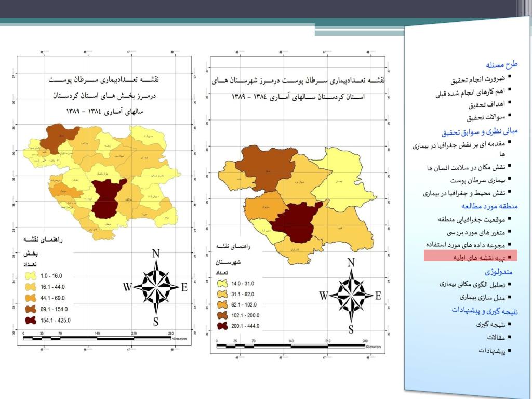Go to طرح مسئله section heading
This screenshot has height=399, width=532.
point(502,65)
